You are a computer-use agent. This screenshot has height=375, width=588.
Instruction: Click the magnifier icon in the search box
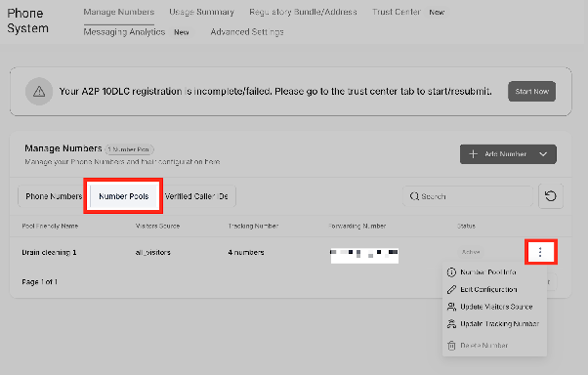[414, 196]
